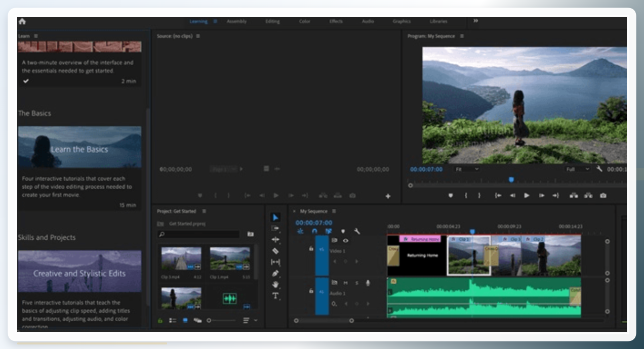The height and width of the screenshot is (349, 644).
Task: Add a marker in the timeline header
Action: point(343,231)
